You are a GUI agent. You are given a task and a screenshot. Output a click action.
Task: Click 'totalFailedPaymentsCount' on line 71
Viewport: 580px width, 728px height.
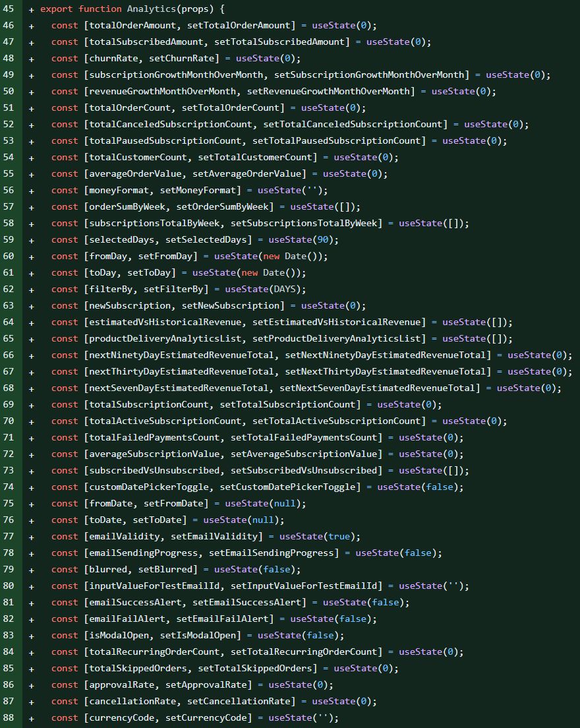tap(154, 437)
